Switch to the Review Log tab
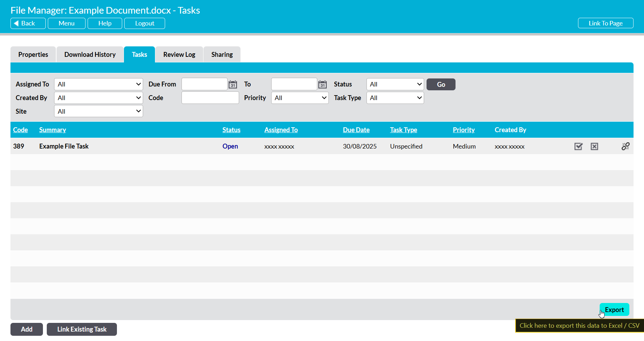Screen dimensions: 644x341 [179, 55]
